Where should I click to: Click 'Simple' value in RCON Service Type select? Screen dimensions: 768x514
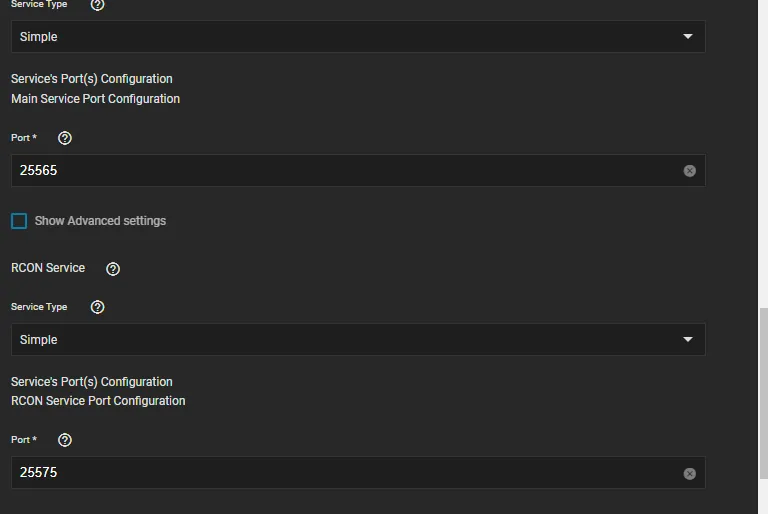[x=39, y=340]
